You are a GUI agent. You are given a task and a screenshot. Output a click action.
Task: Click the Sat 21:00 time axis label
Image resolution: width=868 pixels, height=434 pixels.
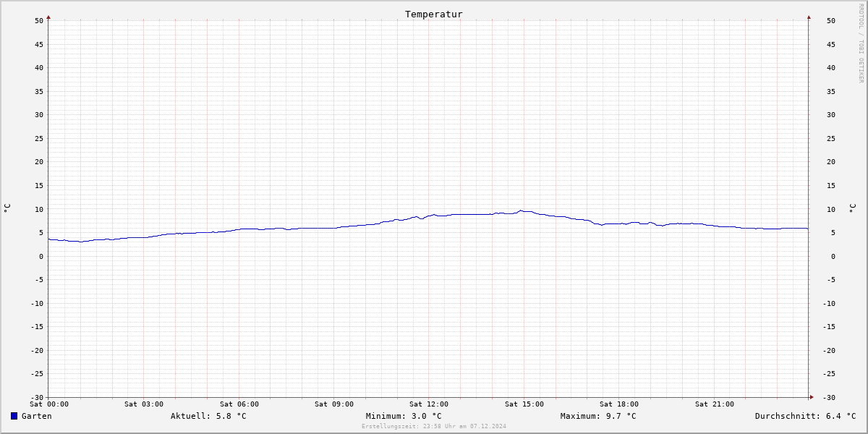click(x=715, y=404)
